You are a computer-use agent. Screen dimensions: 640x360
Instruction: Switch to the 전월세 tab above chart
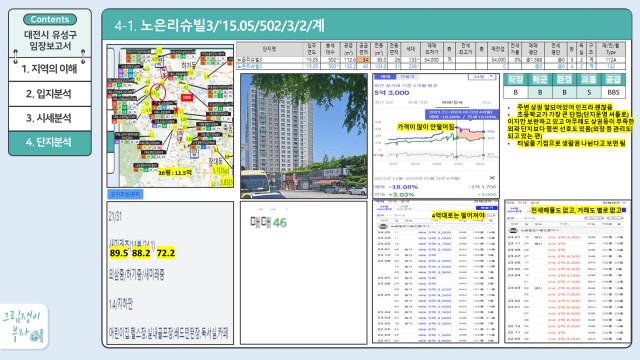(407, 77)
